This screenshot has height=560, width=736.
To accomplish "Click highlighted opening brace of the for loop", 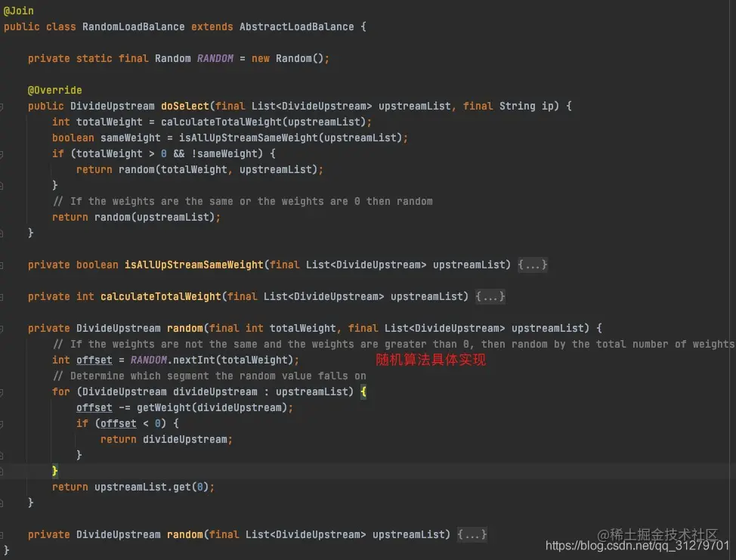I will (x=363, y=392).
